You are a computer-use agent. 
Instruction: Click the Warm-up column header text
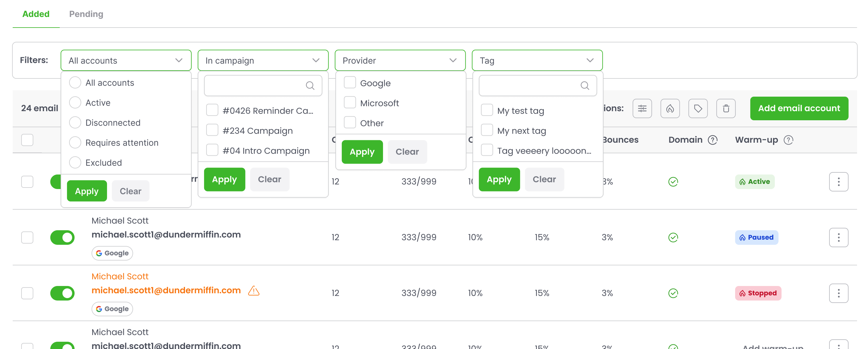coord(756,140)
